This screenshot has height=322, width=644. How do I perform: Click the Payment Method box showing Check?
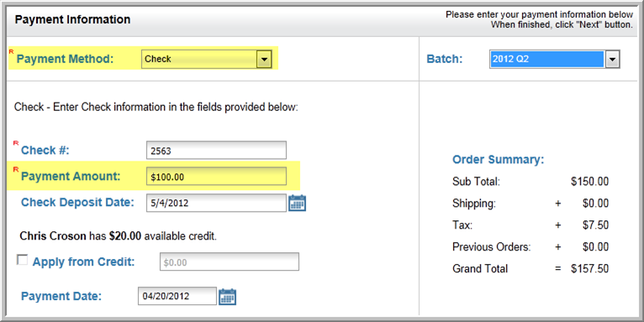[207, 60]
